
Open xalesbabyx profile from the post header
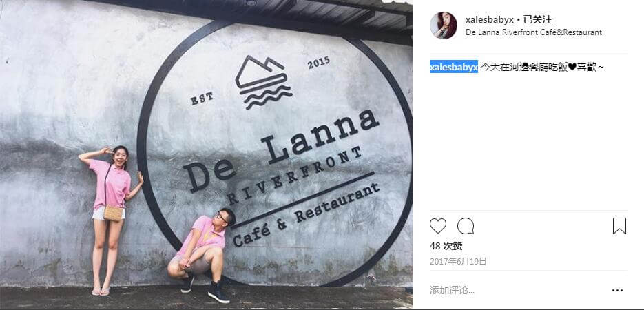coord(490,19)
